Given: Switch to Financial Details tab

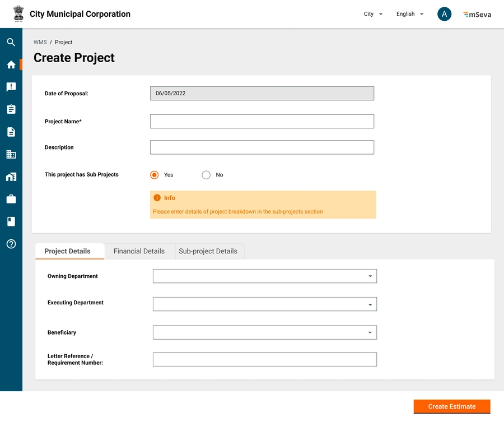Looking at the screenshot, I should click(139, 251).
